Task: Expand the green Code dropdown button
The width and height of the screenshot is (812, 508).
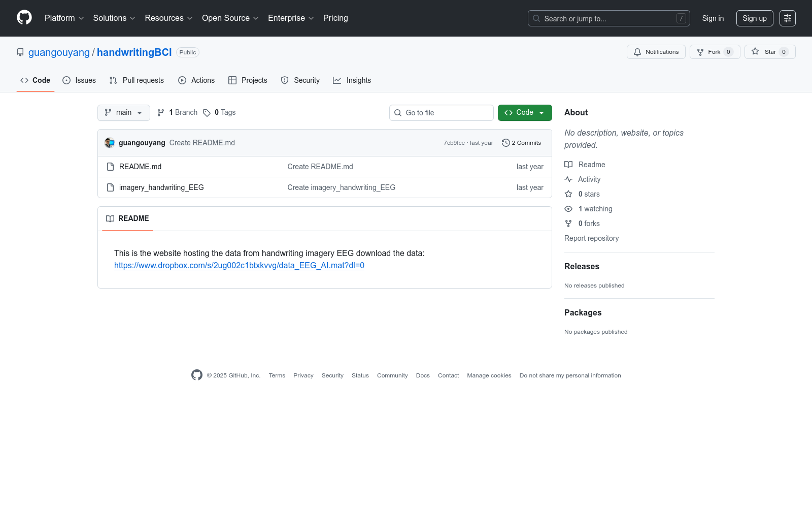Action: click(524, 113)
